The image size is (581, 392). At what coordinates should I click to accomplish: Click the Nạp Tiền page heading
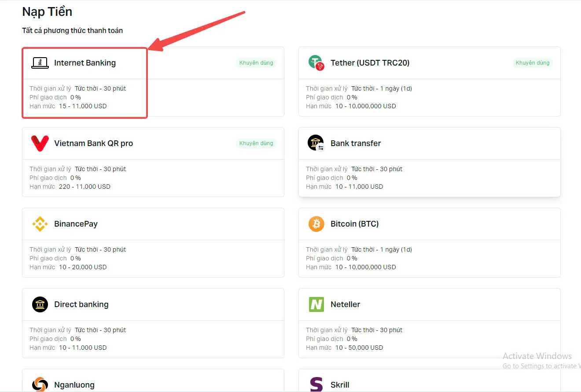point(47,12)
